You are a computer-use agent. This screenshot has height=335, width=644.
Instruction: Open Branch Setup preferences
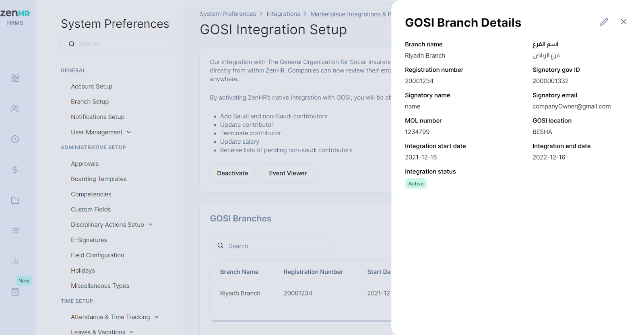[x=90, y=101]
